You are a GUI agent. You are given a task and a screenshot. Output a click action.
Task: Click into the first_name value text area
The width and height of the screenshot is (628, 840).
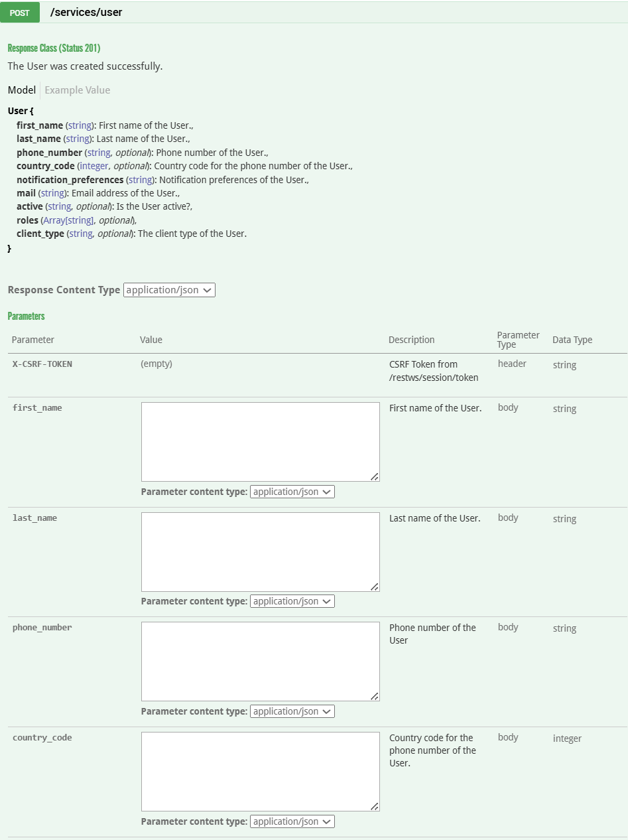260,441
